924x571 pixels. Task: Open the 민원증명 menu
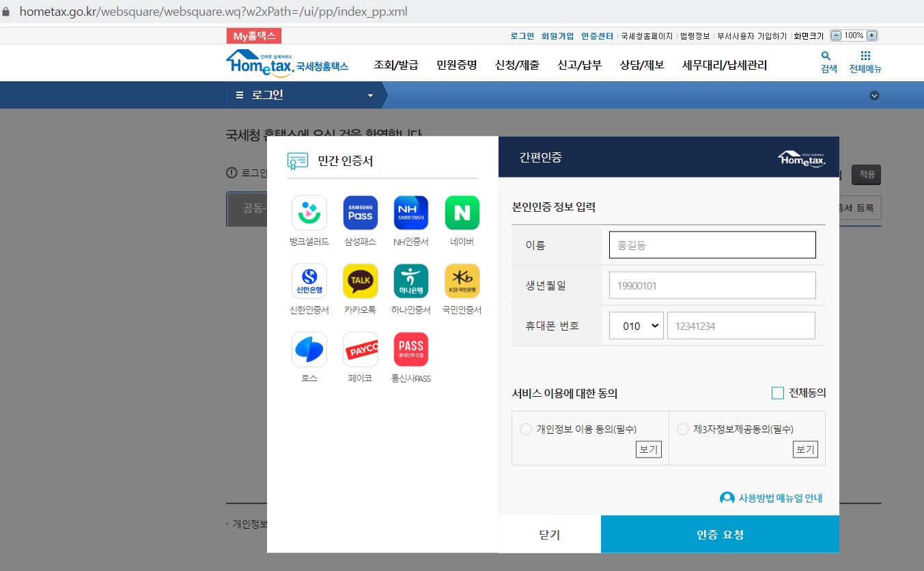tap(457, 65)
